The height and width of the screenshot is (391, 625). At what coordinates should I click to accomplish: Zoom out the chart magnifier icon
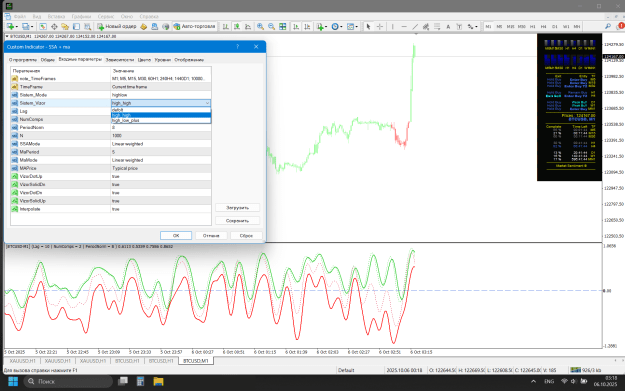tap(271, 26)
